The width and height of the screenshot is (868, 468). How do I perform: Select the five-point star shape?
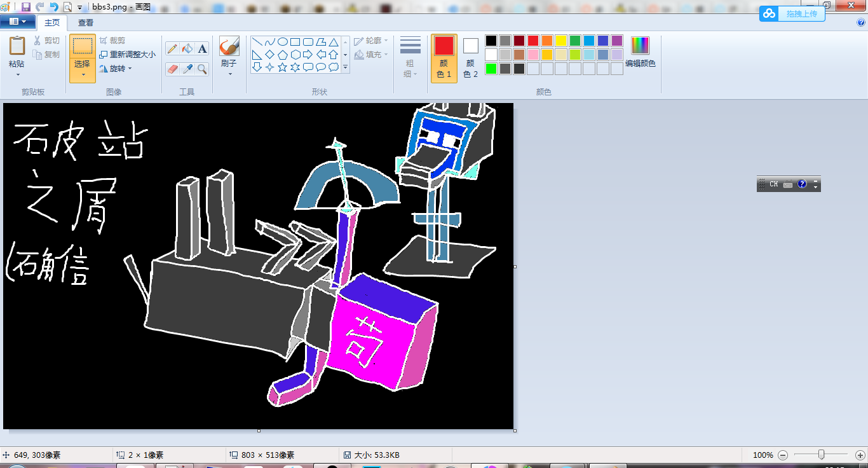pyautogui.click(x=282, y=67)
